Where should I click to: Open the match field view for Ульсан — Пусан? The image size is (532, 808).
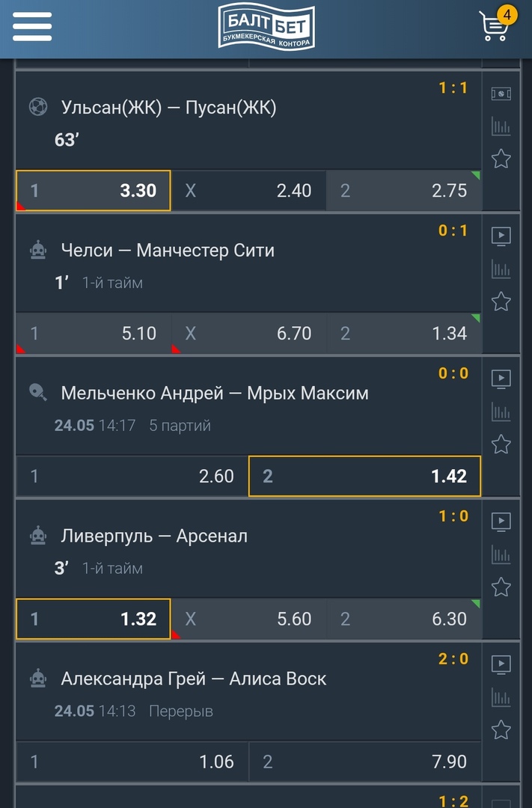pos(501,92)
